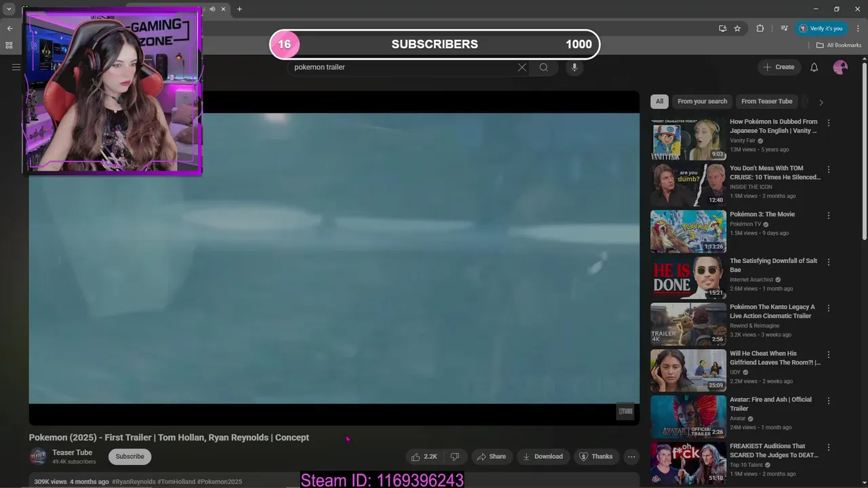868x488 pixels.
Task: Open options for Tom Cruise video
Action: pyautogui.click(x=828, y=169)
